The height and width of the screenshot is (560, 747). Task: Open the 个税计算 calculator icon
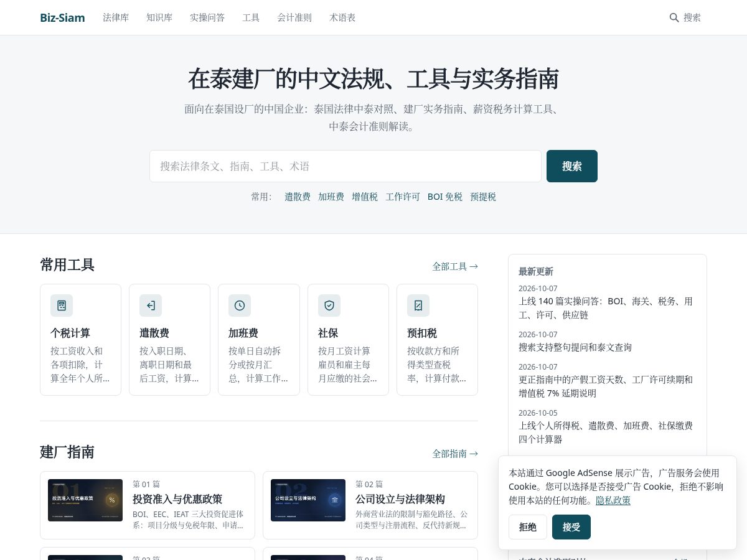62,306
